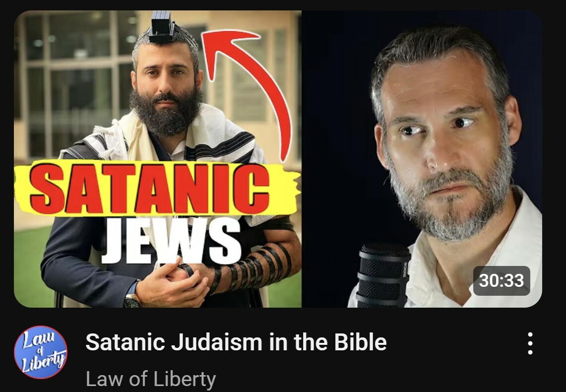The image size is (566, 392).
Task: Click the black microphone in the thumbnail
Action: pyautogui.click(x=383, y=275)
